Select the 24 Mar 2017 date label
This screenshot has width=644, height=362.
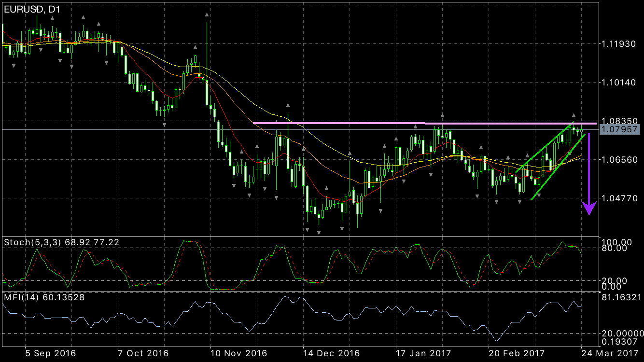pos(611,353)
